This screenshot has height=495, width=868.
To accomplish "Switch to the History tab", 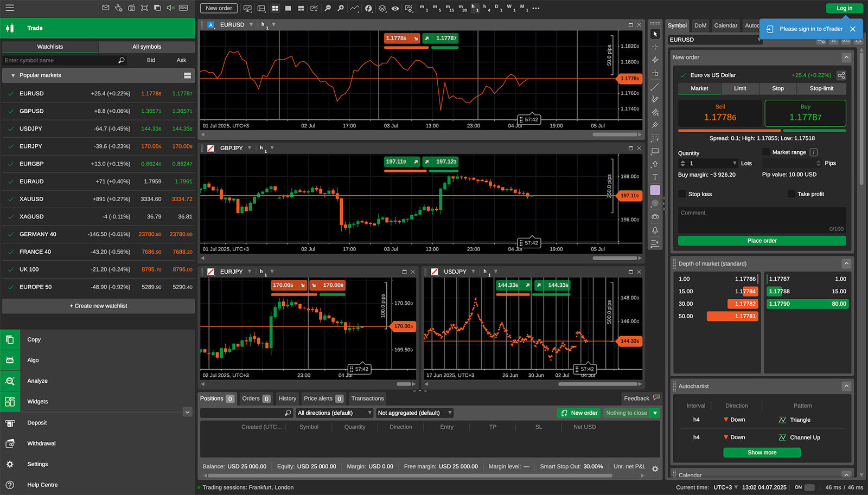I will (x=287, y=398).
